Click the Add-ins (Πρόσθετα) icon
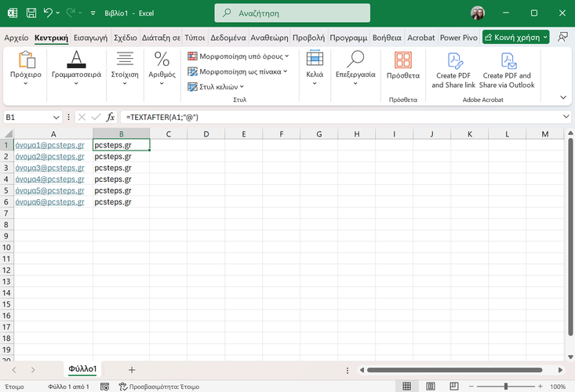Viewport: 575px width, 392px height. (x=403, y=60)
